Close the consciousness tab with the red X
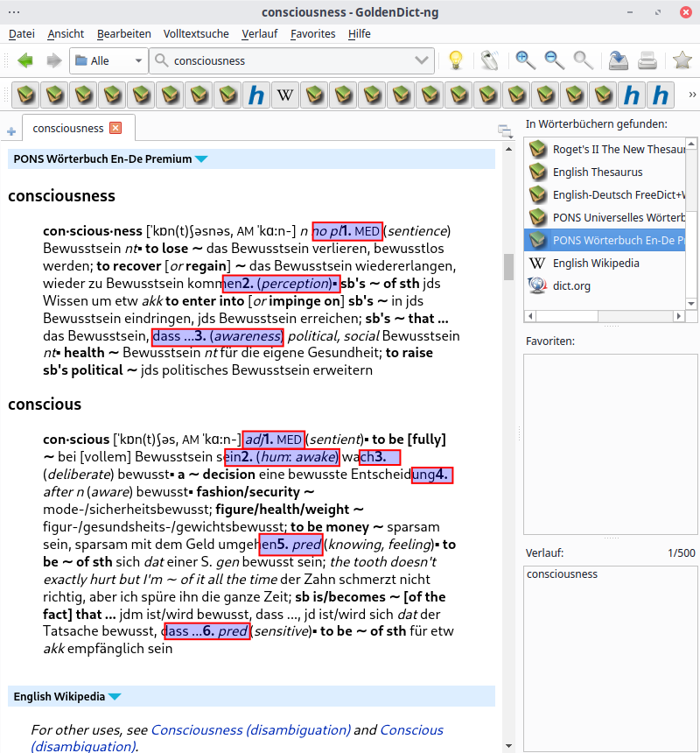The width and height of the screenshot is (700, 753). [x=115, y=128]
